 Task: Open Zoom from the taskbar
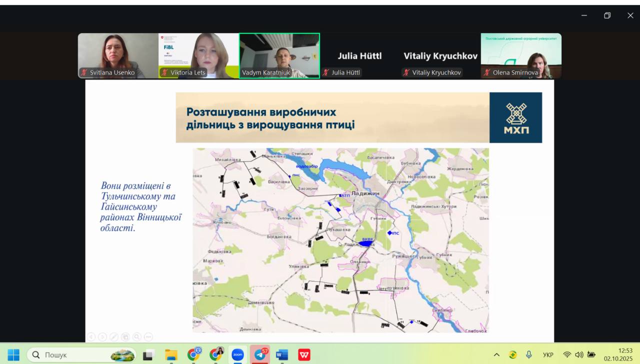coord(237,355)
